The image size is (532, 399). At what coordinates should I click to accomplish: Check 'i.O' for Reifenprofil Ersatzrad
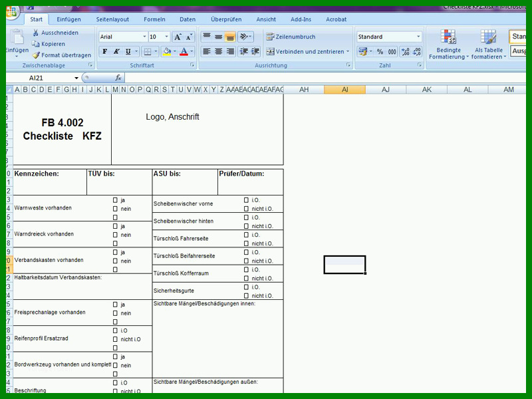[115, 331]
